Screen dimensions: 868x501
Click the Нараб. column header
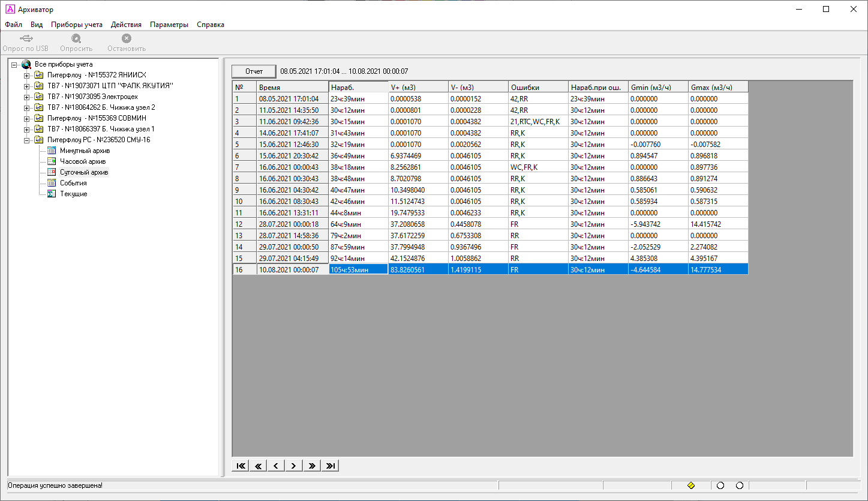359,87
